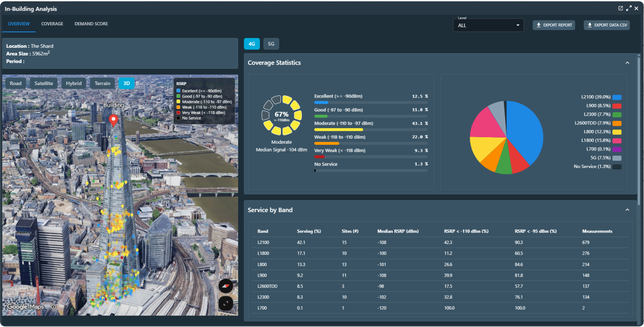644x327 pixels.
Task: Click the expand-to-fullscreen arrows in title bar
Action: 629,8
